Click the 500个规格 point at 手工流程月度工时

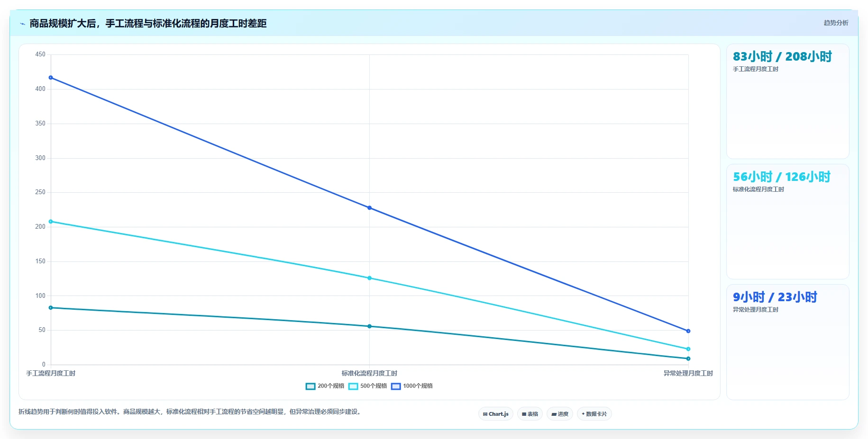tap(51, 222)
